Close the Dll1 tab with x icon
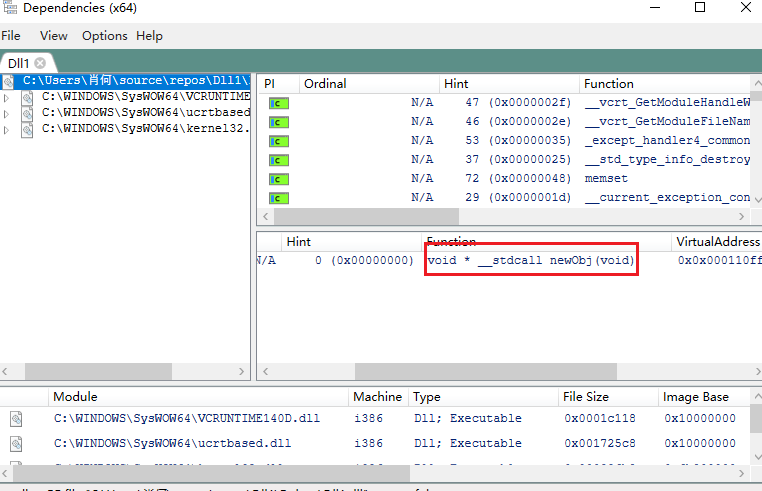762x491 pixels. pyautogui.click(x=40, y=62)
